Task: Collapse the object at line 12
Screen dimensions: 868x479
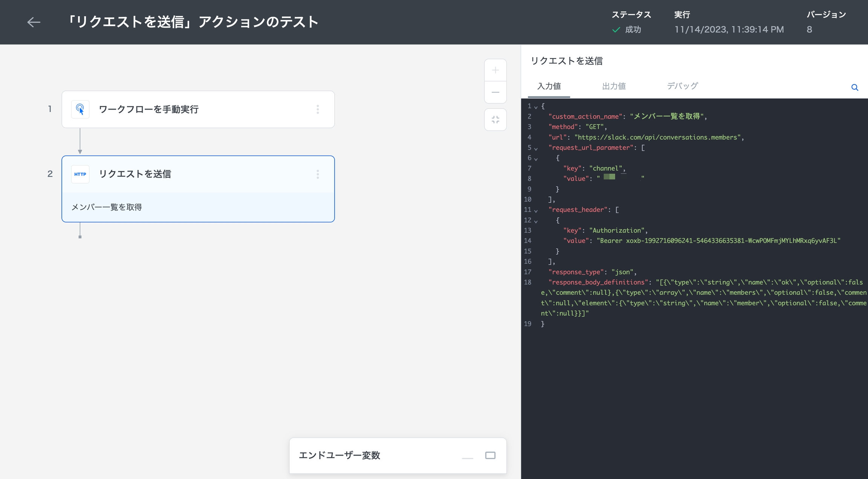Action: pyautogui.click(x=536, y=221)
